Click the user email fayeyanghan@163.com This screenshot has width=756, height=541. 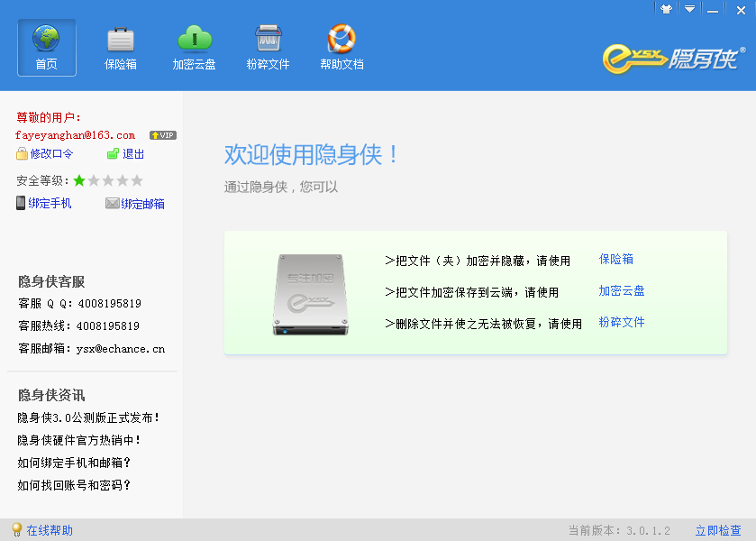(x=75, y=135)
